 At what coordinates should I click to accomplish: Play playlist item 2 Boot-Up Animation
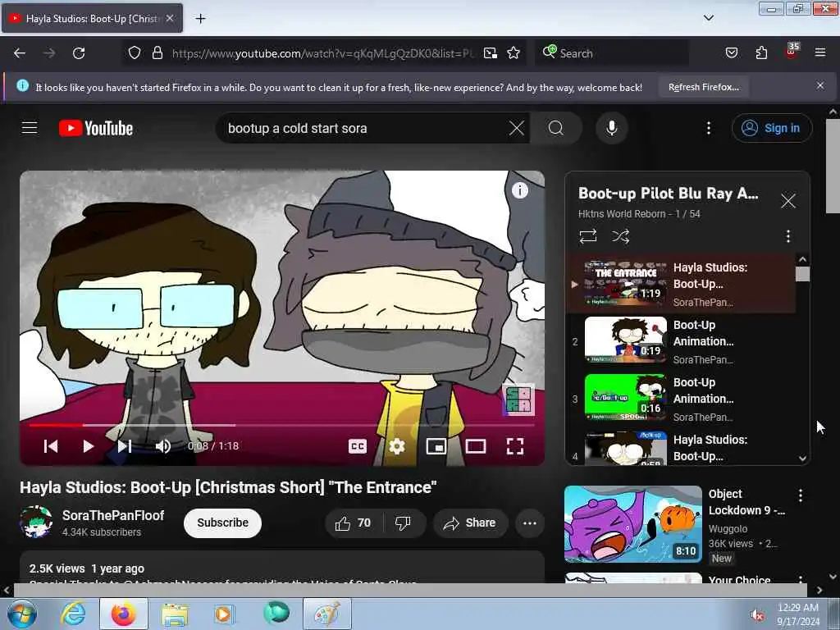tap(680, 342)
